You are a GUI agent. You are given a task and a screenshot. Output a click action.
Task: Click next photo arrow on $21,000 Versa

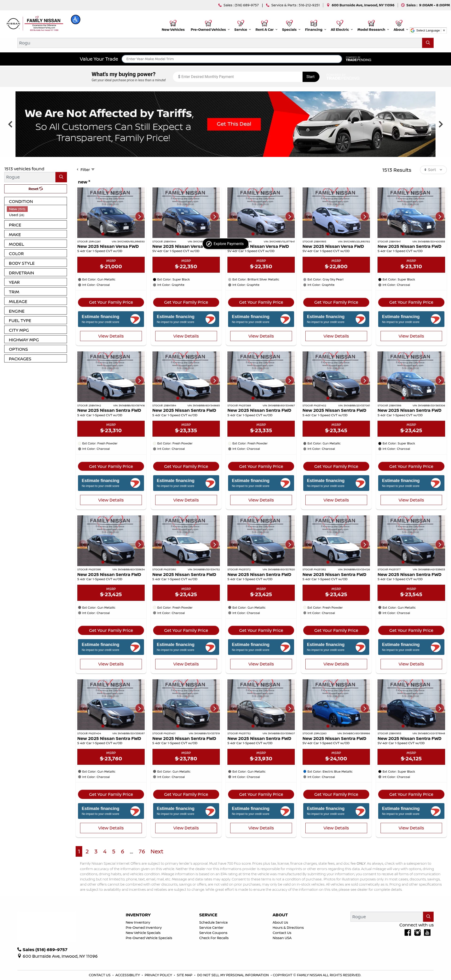click(x=140, y=217)
